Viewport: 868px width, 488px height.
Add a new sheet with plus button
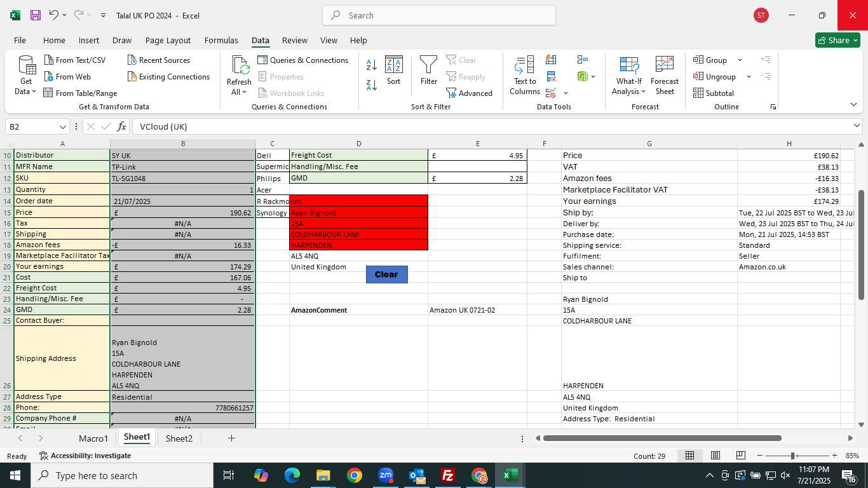(231, 438)
